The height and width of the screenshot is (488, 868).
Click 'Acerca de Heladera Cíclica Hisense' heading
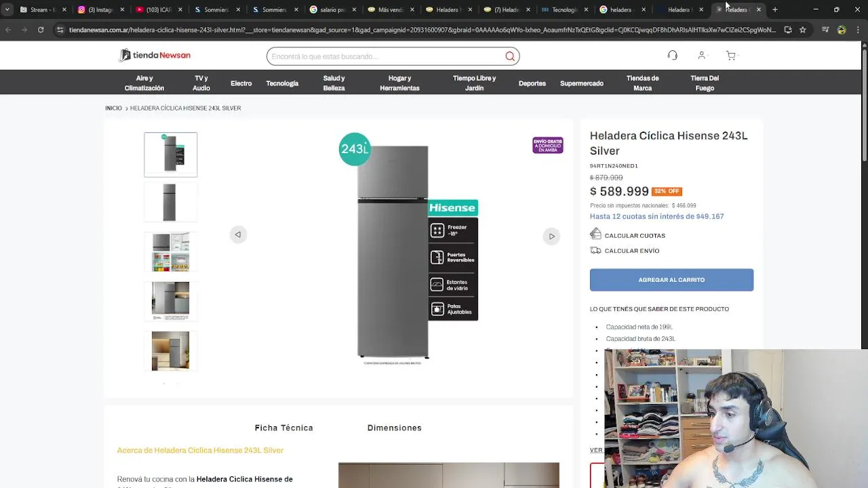200,450
